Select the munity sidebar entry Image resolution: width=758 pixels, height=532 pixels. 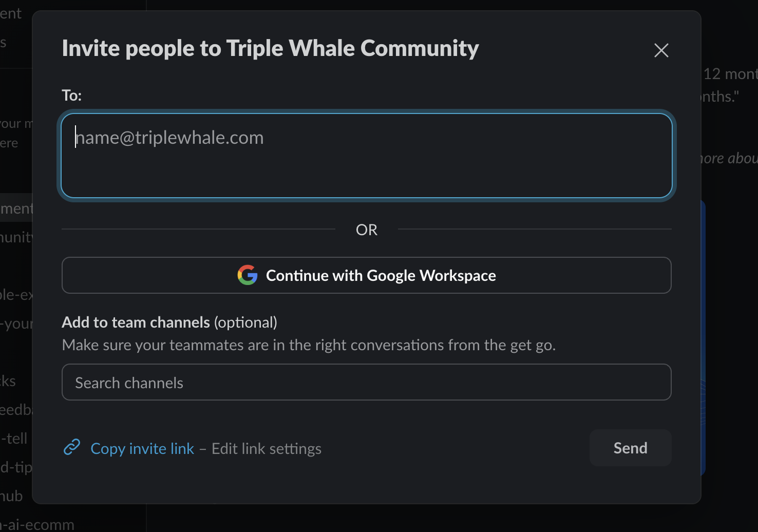pos(16,237)
